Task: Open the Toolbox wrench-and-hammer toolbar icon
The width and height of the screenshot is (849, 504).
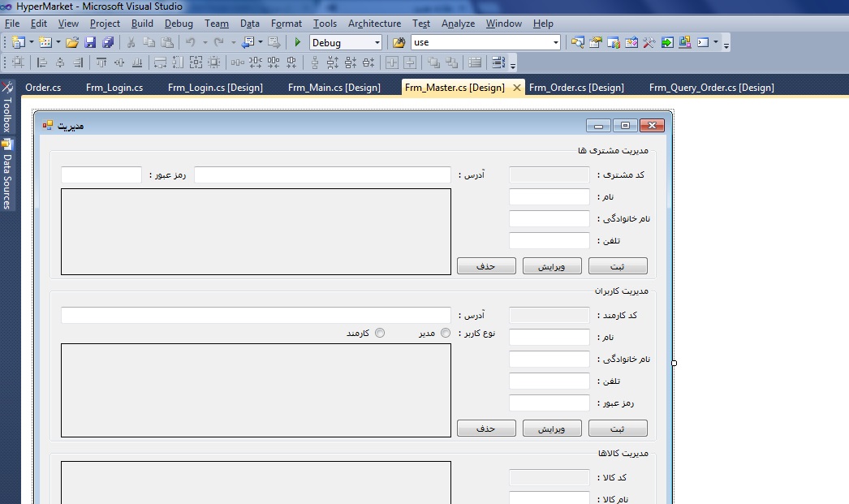Action: click(x=649, y=42)
